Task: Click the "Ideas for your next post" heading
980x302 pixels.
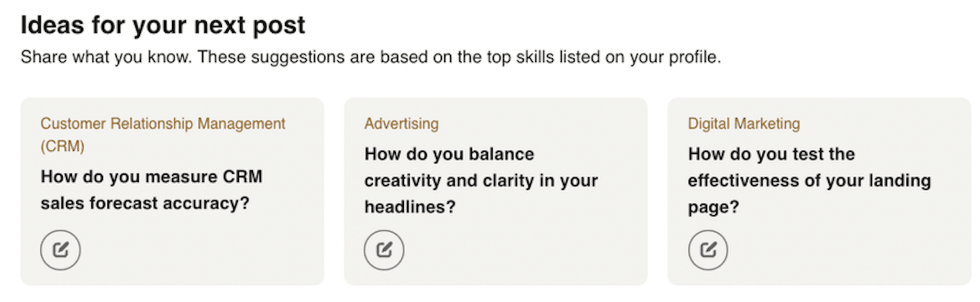Action: [x=163, y=25]
